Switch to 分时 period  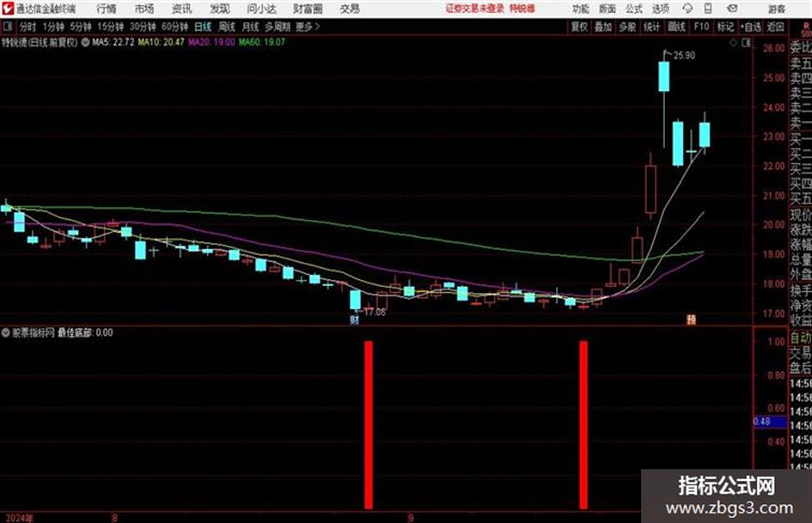[27, 27]
